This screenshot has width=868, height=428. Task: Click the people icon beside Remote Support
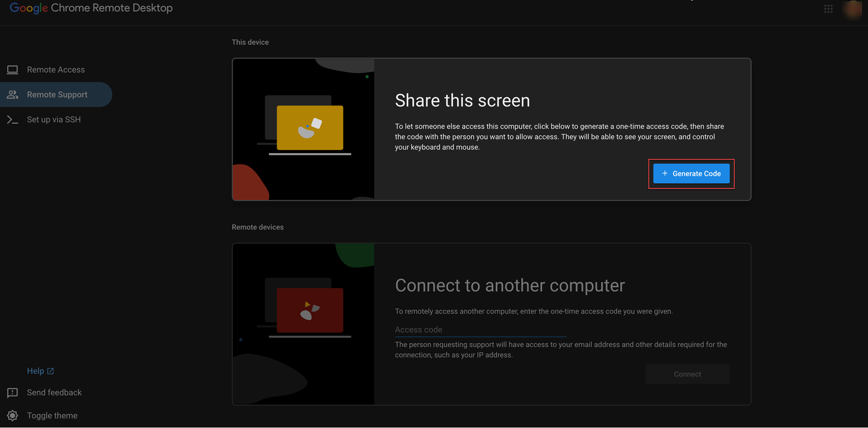point(12,95)
